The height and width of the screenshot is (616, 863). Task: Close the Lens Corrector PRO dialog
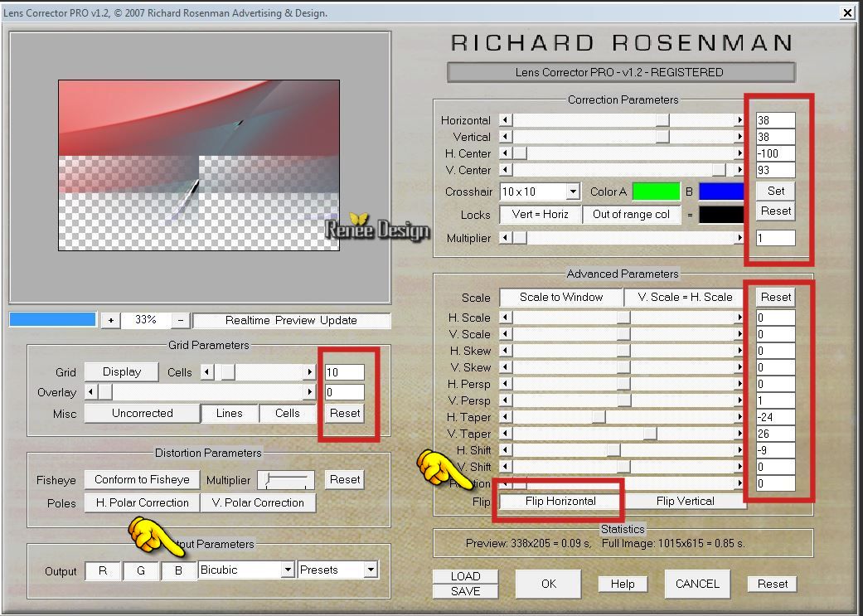pyautogui.click(x=847, y=12)
